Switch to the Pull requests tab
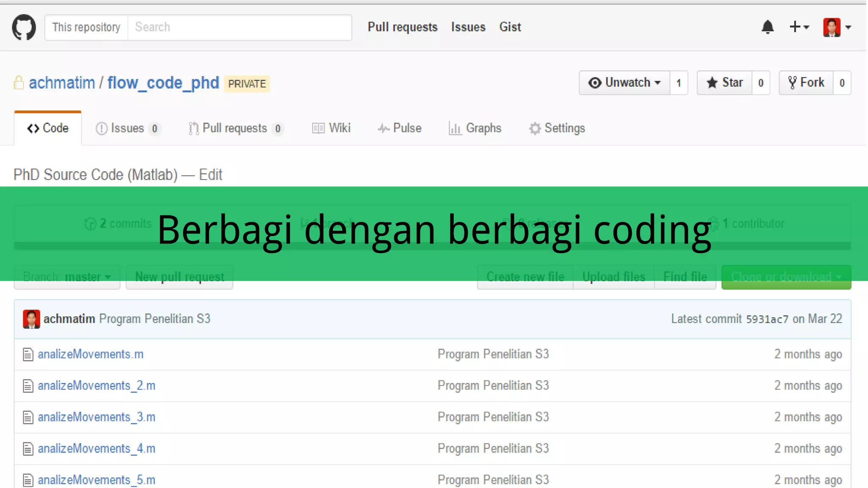This screenshot has height=488, width=868. tap(236, 128)
